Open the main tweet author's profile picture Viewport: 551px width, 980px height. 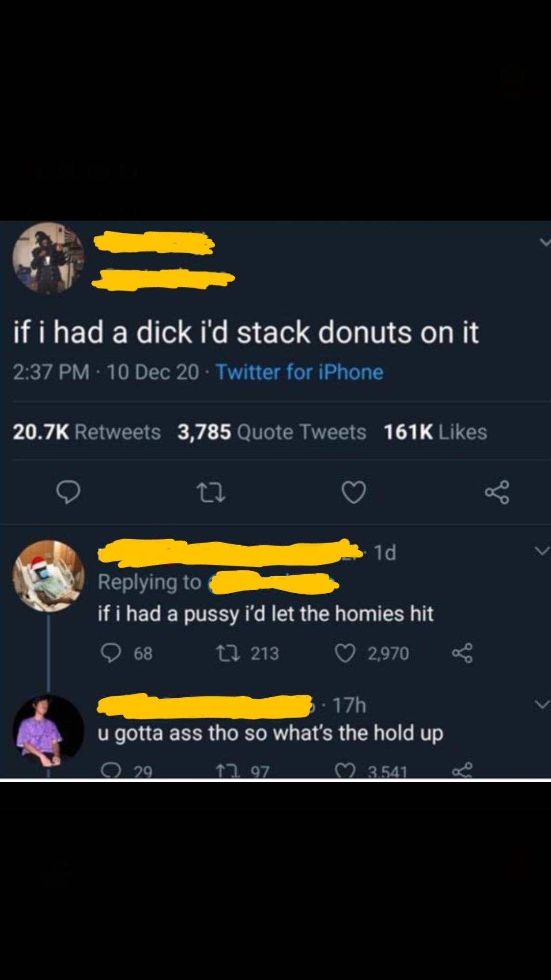48,258
